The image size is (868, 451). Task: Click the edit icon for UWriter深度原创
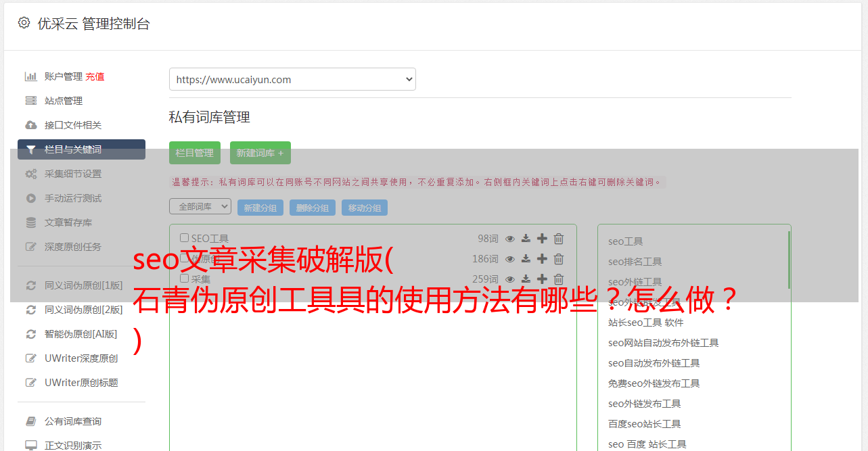(30, 358)
